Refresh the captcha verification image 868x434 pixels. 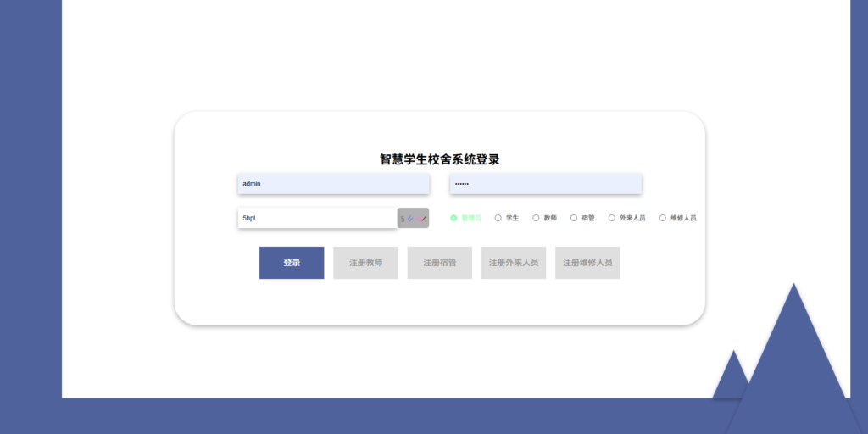pos(413,218)
